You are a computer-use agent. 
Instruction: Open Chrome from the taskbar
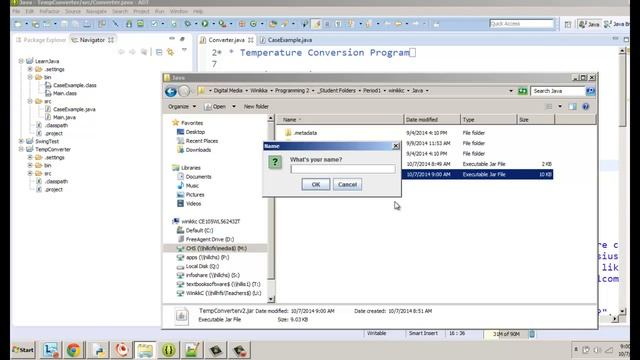click(73, 350)
